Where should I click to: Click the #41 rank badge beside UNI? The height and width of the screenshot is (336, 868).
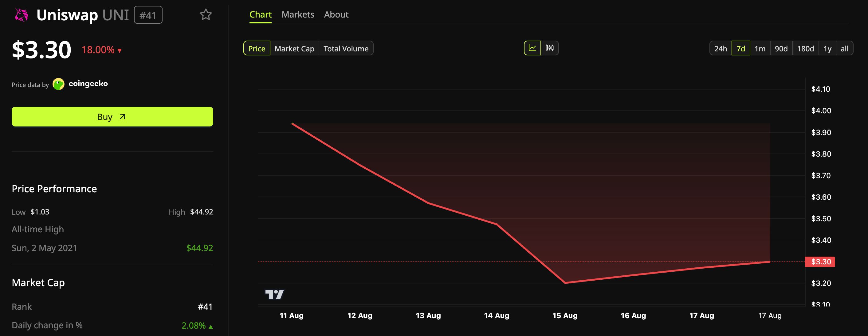148,15
